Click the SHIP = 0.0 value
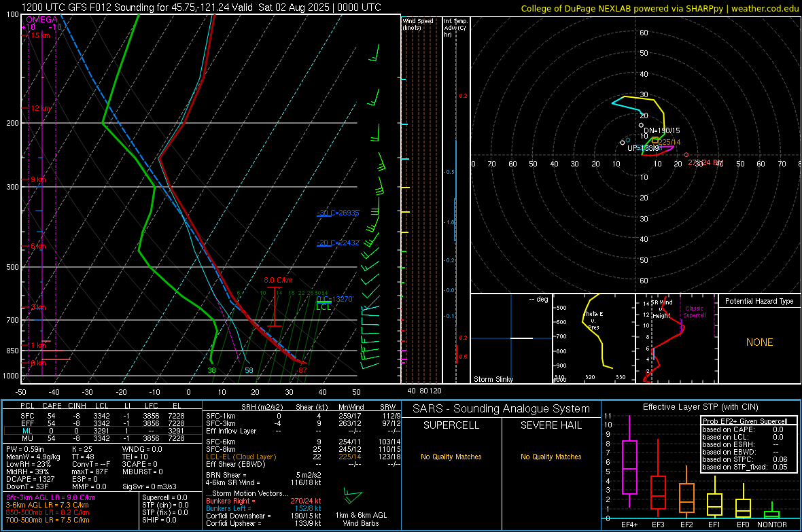 tap(159, 520)
